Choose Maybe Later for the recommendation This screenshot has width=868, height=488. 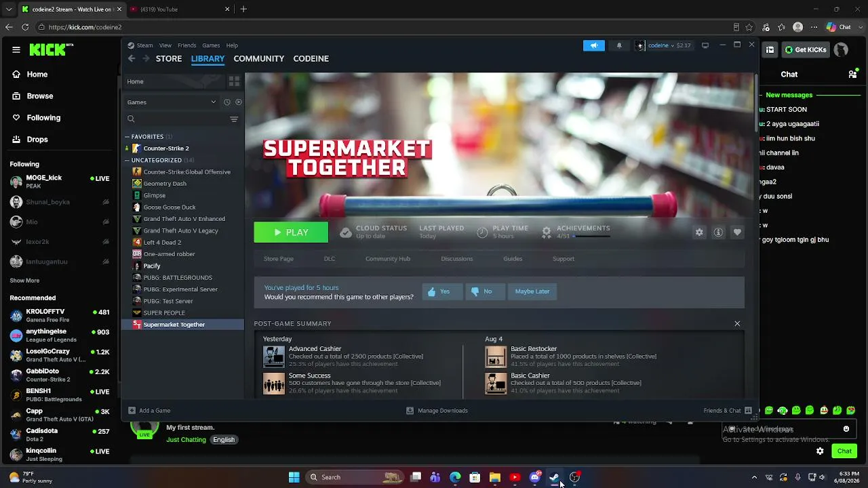pyautogui.click(x=532, y=291)
